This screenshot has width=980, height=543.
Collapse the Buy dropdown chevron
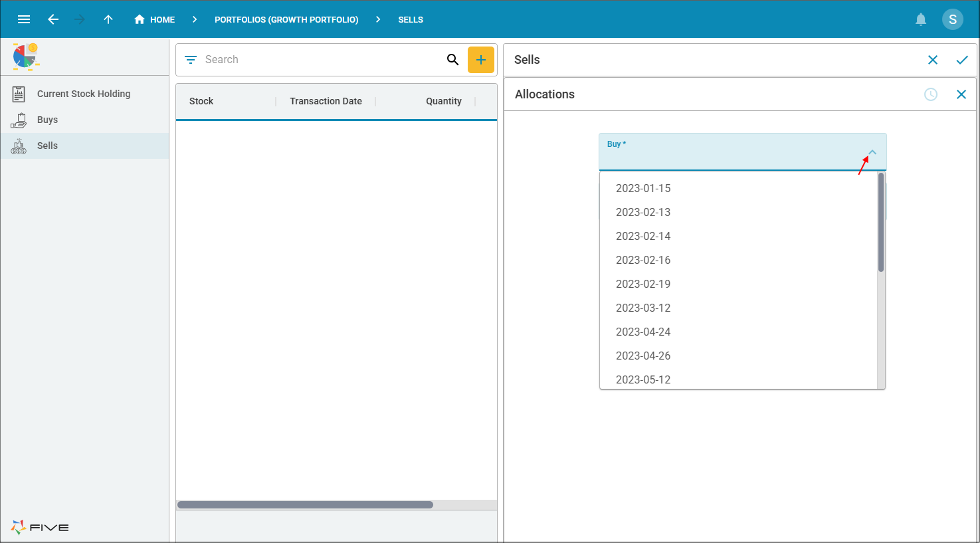(x=872, y=152)
